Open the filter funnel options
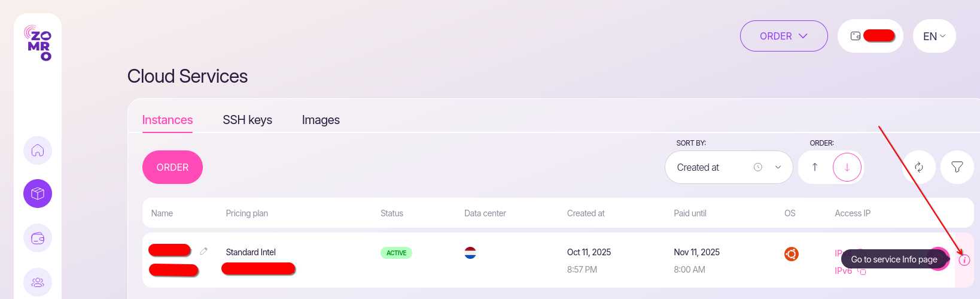The image size is (980, 299). pyautogui.click(x=957, y=167)
